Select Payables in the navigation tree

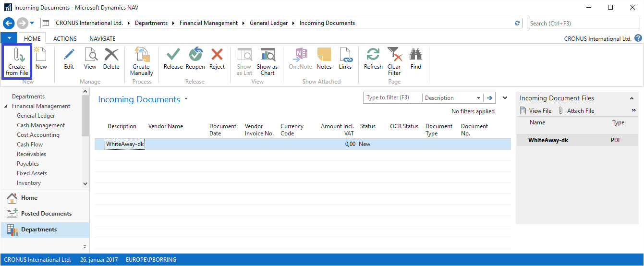tap(28, 164)
